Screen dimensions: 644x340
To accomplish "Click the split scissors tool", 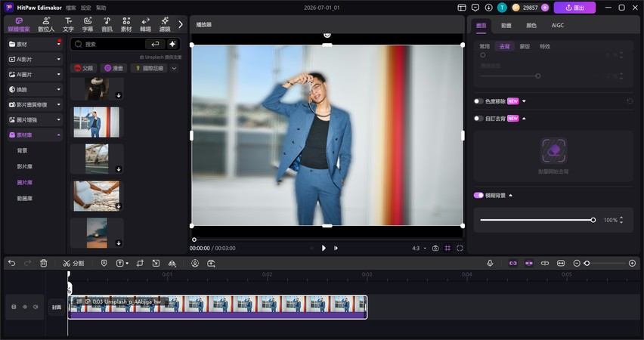I will 73,263.
